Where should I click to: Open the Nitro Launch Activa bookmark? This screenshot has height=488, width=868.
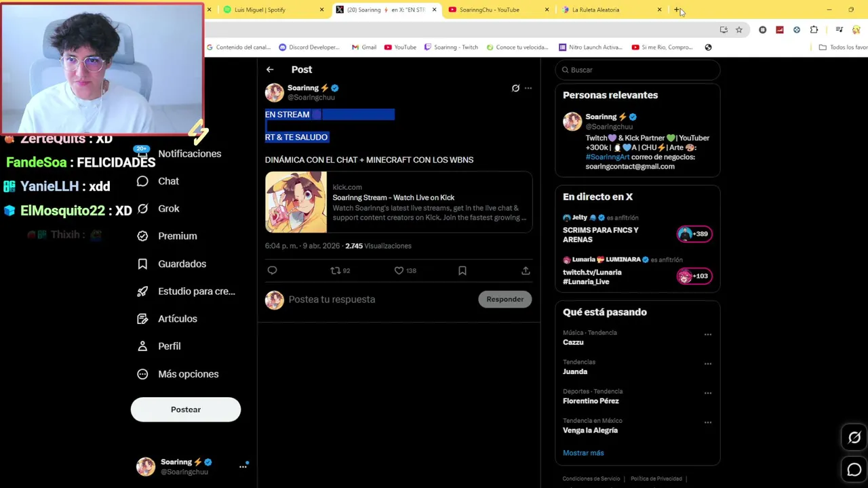click(x=590, y=47)
